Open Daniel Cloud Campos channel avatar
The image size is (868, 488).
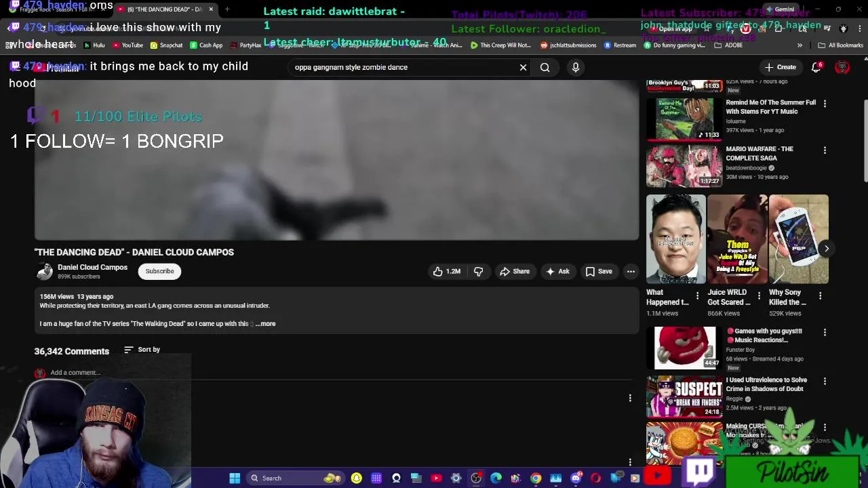tap(45, 272)
